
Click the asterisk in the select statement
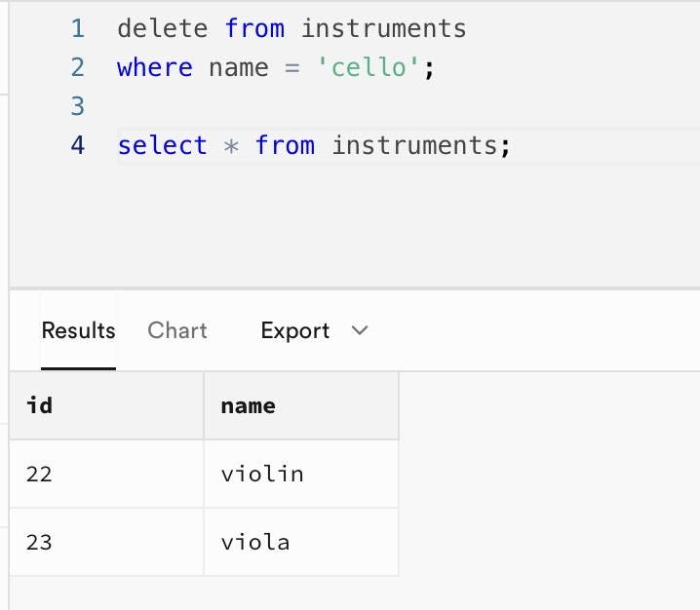click(x=231, y=146)
